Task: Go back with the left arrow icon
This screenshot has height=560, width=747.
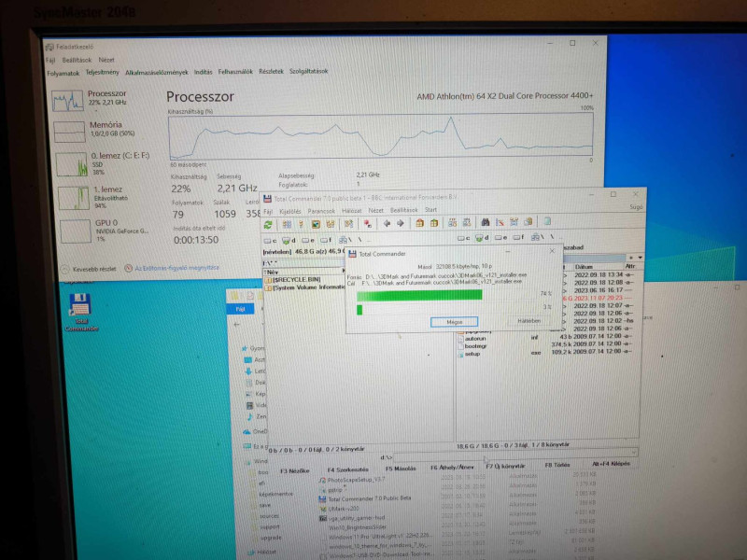Action: 387,223
